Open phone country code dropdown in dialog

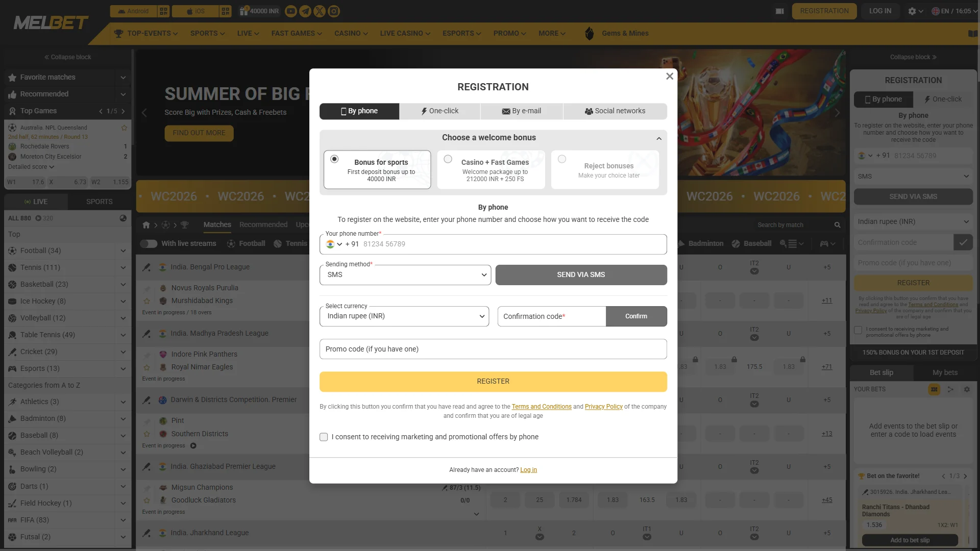click(334, 244)
